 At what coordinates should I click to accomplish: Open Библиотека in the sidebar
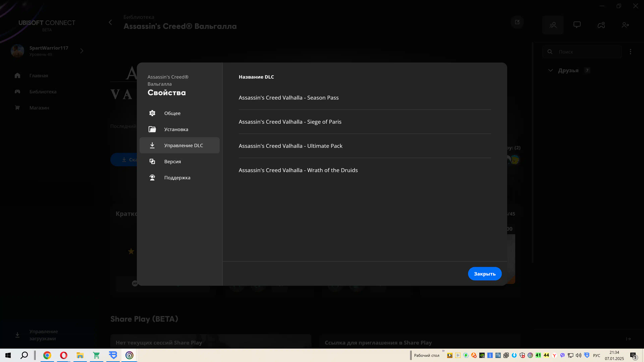click(43, 92)
